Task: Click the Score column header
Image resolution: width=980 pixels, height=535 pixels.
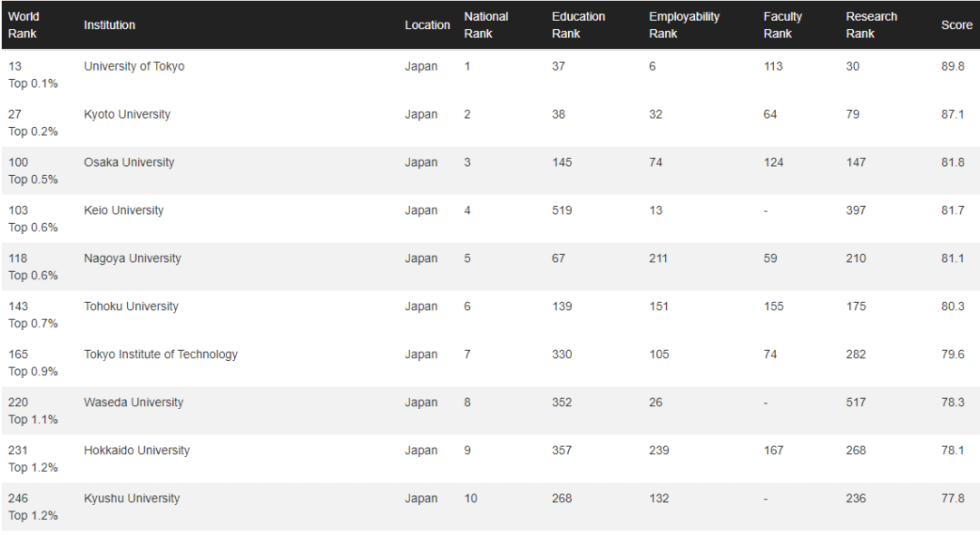Action: pos(956,25)
